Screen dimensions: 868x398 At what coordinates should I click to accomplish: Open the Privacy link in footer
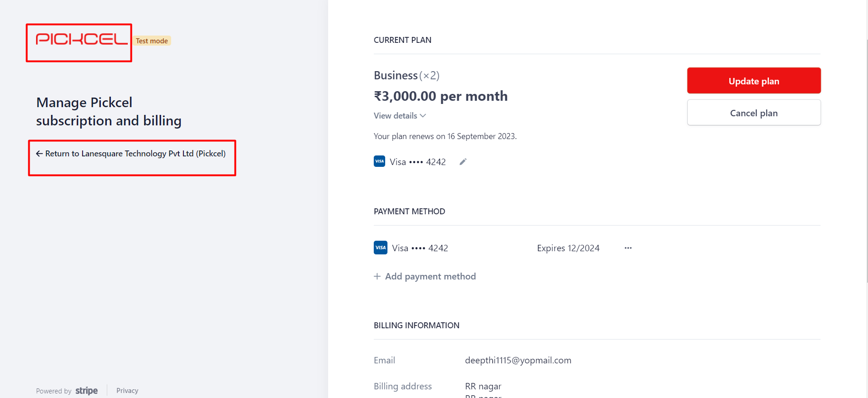[127, 391]
